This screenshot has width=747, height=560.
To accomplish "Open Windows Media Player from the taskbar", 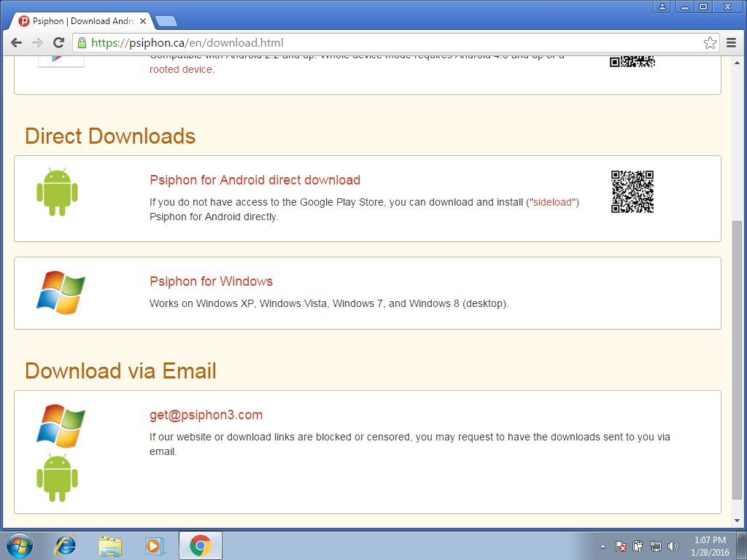I will pyautogui.click(x=155, y=545).
